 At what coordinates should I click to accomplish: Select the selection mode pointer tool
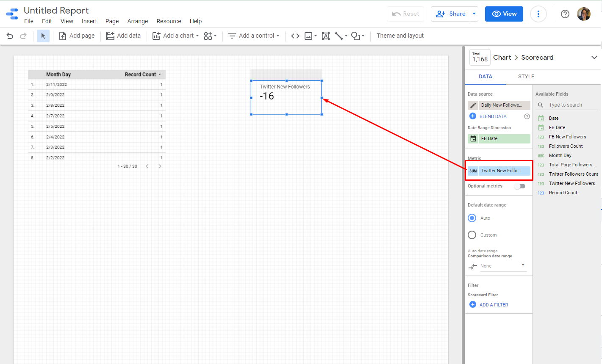pyautogui.click(x=43, y=36)
